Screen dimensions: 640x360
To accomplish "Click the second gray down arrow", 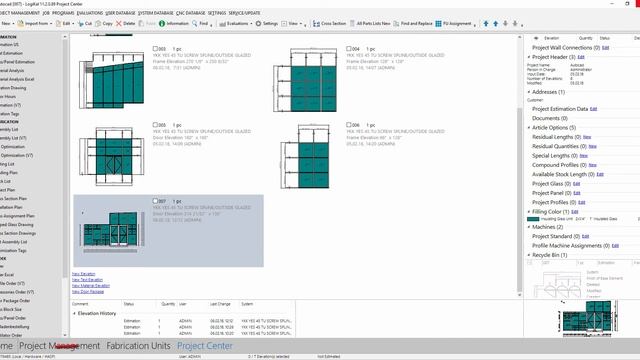I will [515, 24].
